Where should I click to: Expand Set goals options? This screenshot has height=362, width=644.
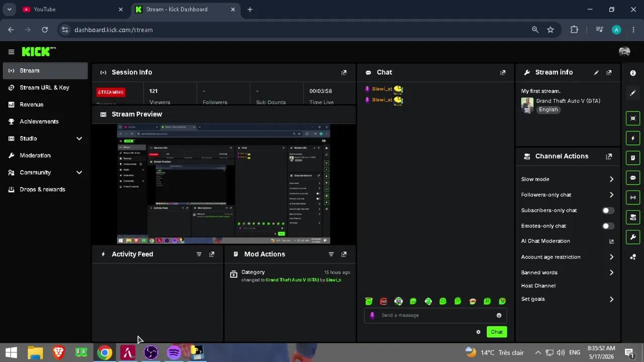coord(611,299)
